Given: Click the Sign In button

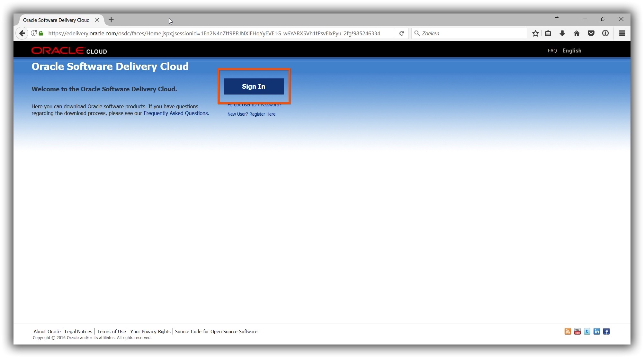Looking at the screenshot, I should pos(254,86).
